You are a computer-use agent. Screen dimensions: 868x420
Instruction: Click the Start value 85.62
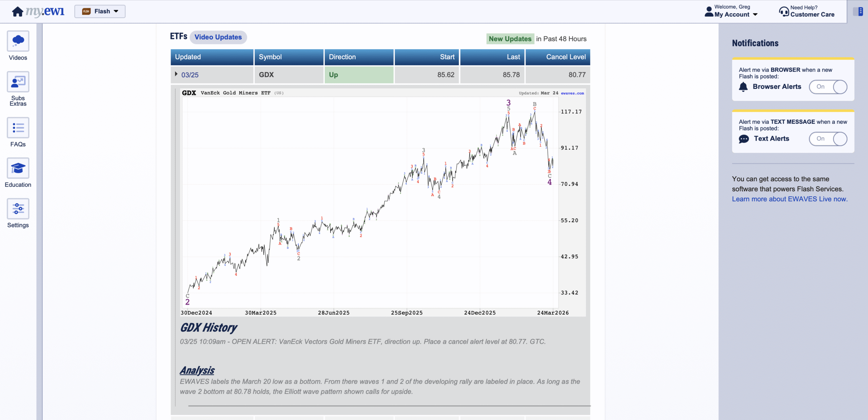446,75
